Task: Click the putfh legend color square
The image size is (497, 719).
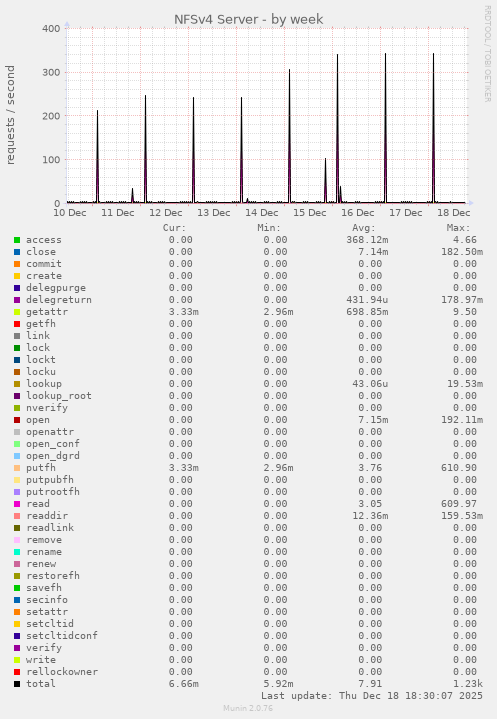Action: tap(17, 468)
